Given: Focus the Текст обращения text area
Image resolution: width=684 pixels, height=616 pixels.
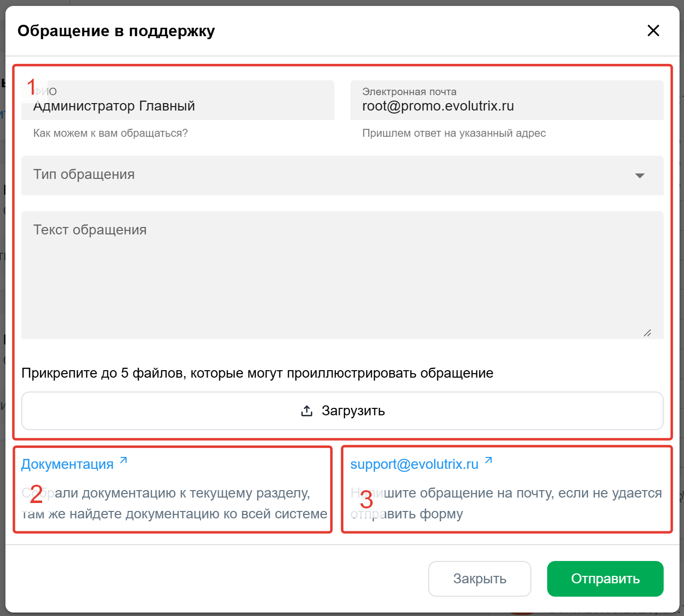Looking at the screenshot, I should click(342, 275).
